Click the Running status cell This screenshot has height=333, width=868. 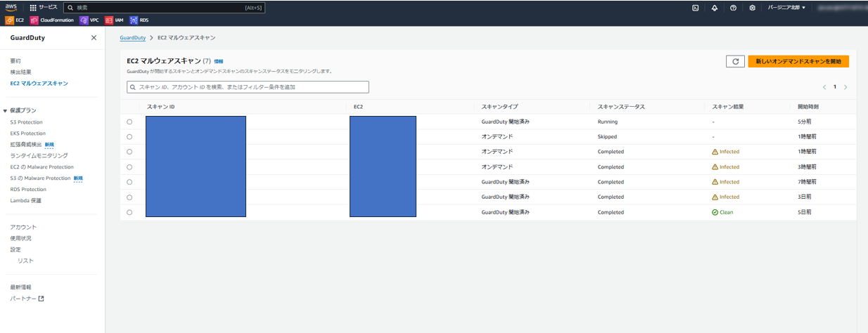(x=608, y=122)
